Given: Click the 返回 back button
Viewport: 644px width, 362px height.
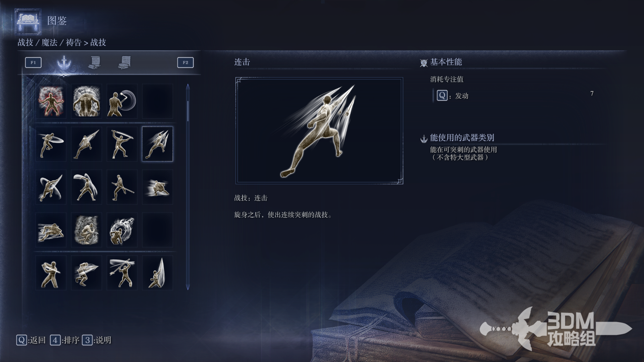Looking at the screenshot, I should (31, 340).
